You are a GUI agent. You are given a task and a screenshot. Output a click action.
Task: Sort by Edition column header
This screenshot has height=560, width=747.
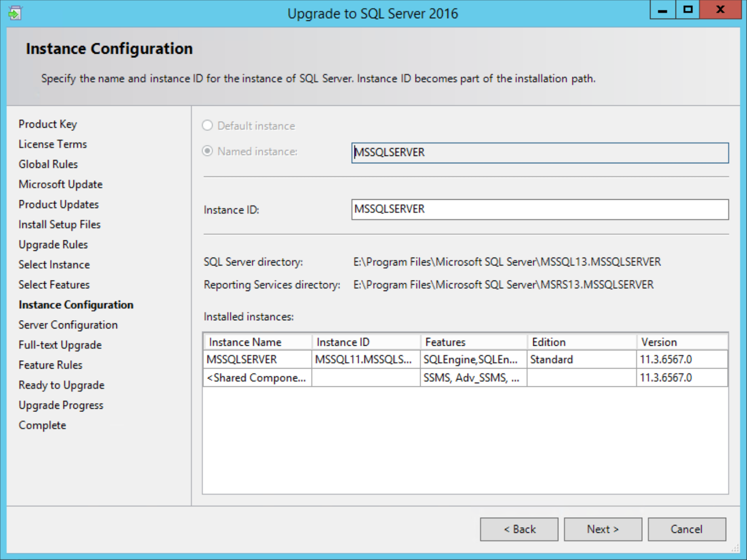(x=582, y=342)
